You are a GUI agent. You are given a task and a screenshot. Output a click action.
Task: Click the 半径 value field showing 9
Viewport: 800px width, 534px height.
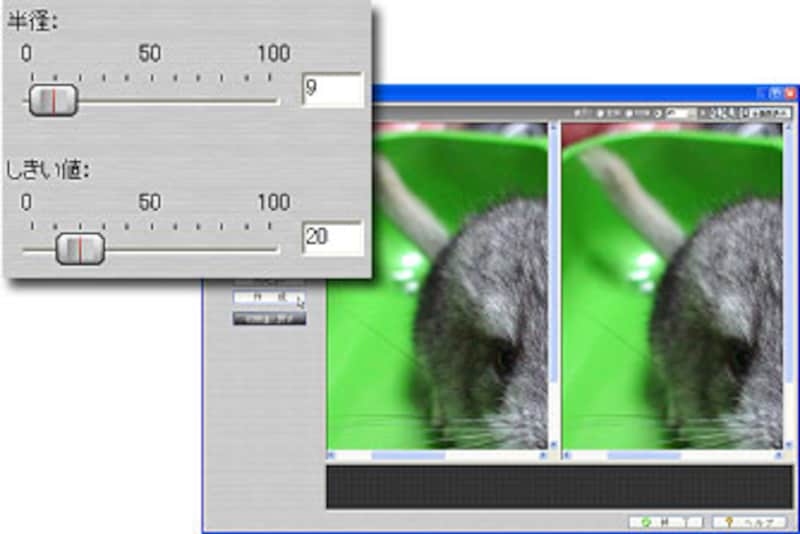click(x=332, y=90)
